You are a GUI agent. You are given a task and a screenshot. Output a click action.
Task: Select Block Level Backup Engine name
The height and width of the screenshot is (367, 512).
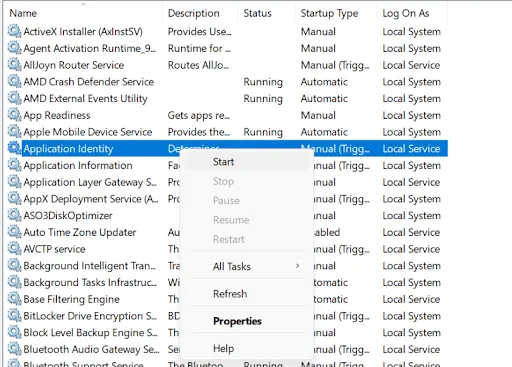[90, 333]
